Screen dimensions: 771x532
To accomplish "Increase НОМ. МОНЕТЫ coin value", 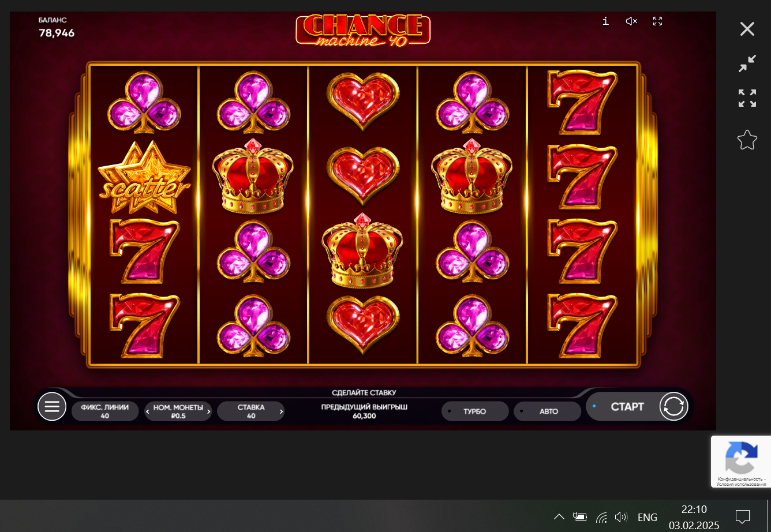I will coord(209,411).
